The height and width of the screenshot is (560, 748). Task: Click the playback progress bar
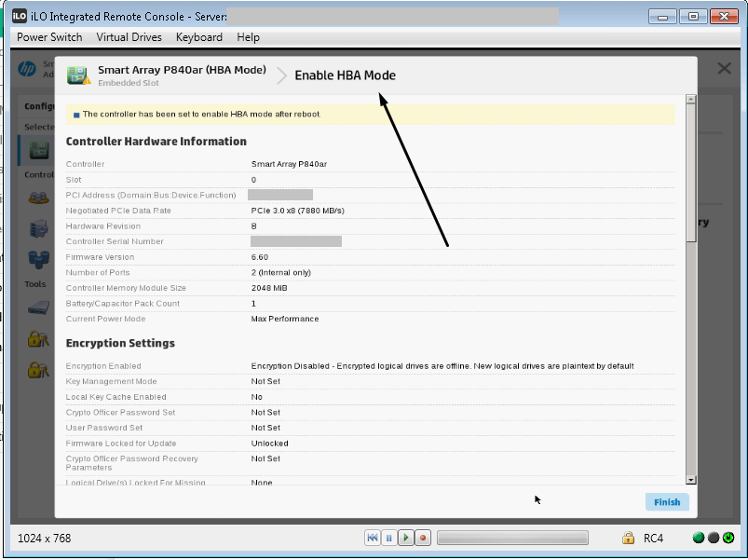[x=512, y=538]
